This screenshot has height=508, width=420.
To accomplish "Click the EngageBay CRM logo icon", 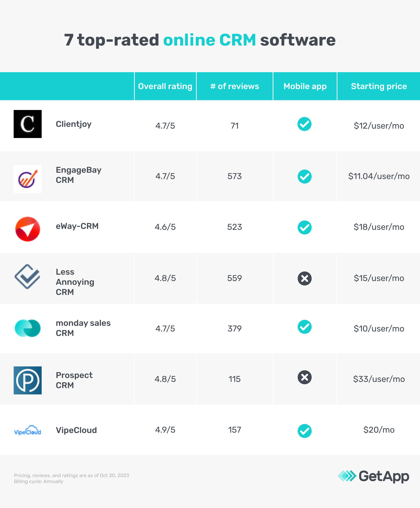I will (x=28, y=179).
